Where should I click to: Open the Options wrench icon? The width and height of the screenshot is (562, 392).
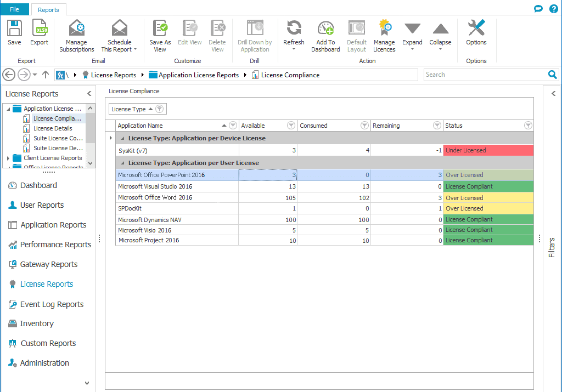click(476, 27)
